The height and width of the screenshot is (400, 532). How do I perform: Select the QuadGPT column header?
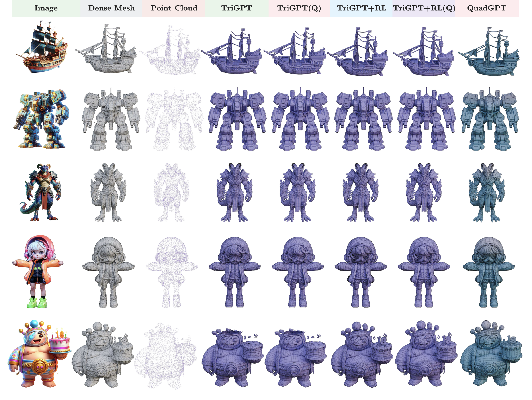pyautogui.click(x=487, y=8)
